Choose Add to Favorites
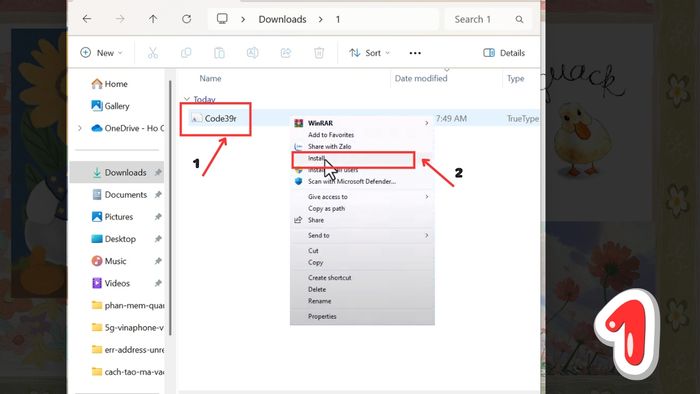 331,135
